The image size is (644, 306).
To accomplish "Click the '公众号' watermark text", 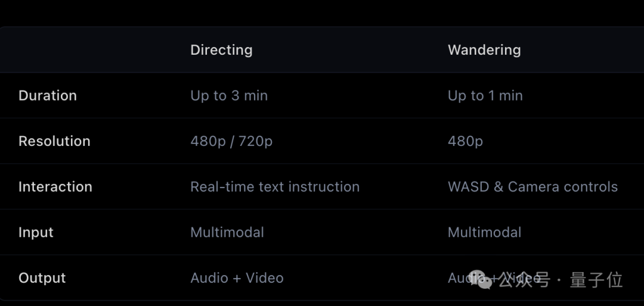I will point(524,279).
